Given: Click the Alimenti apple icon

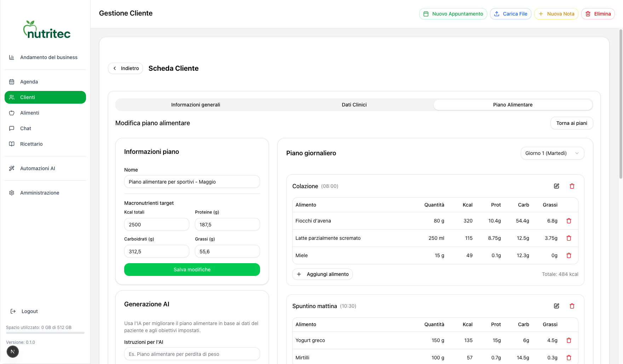Looking at the screenshot, I should tap(12, 113).
